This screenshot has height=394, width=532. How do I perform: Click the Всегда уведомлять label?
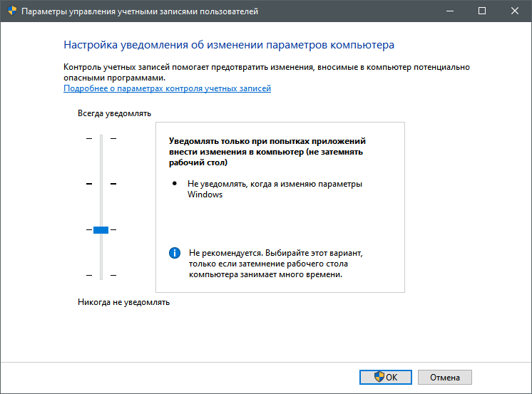click(x=114, y=113)
